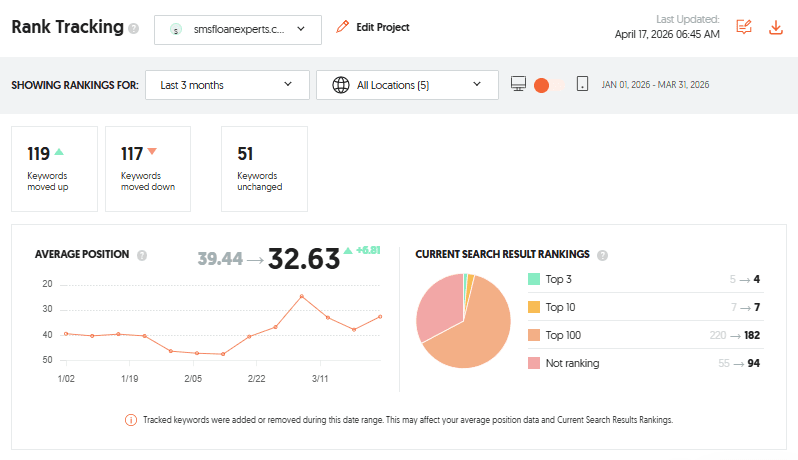Click the Not ranking legend label
798x460 pixels.
point(573,363)
